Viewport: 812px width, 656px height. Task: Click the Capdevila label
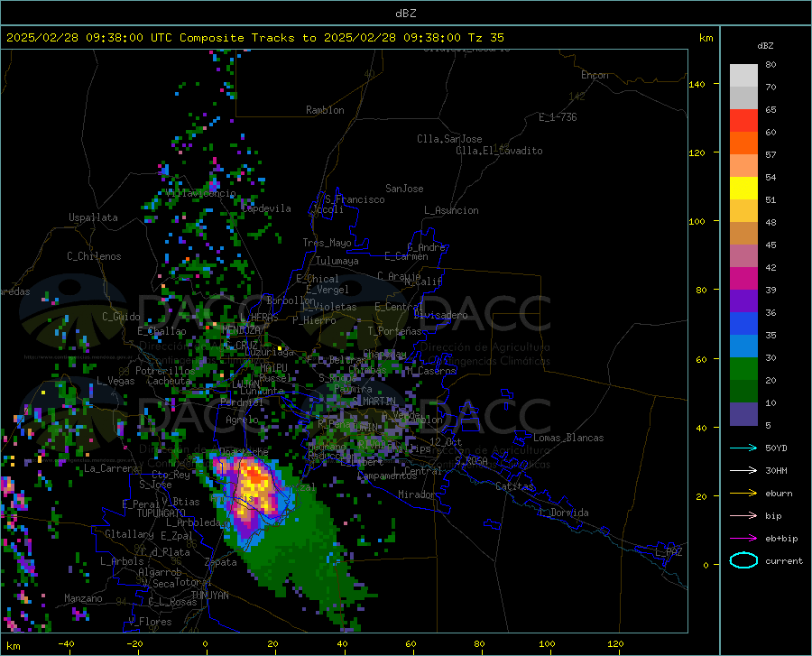point(266,208)
